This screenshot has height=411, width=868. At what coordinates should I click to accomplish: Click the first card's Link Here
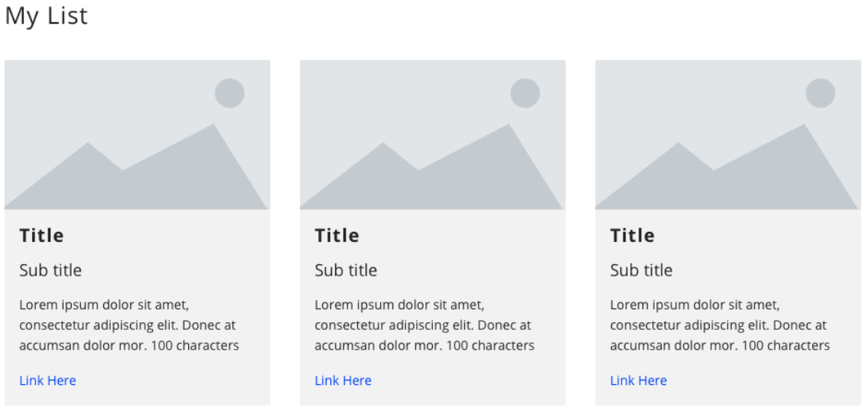(x=47, y=380)
